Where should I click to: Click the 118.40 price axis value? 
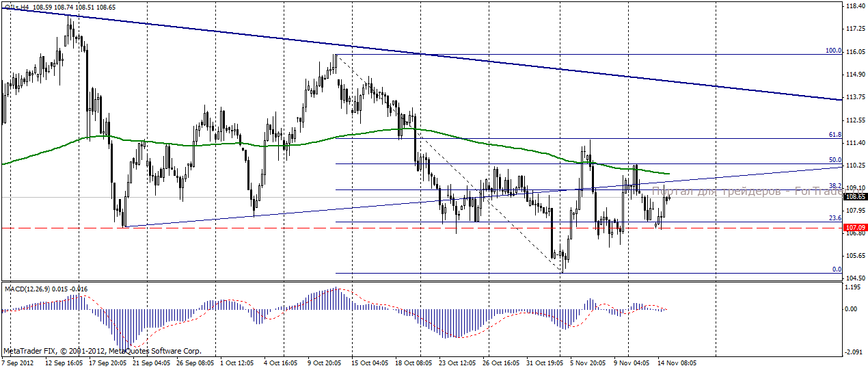pyautogui.click(x=854, y=6)
